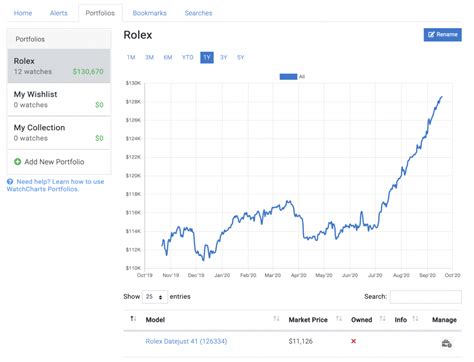Toggle owned red X for Datejust 41

pyautogui.click(x=353, y=341)
